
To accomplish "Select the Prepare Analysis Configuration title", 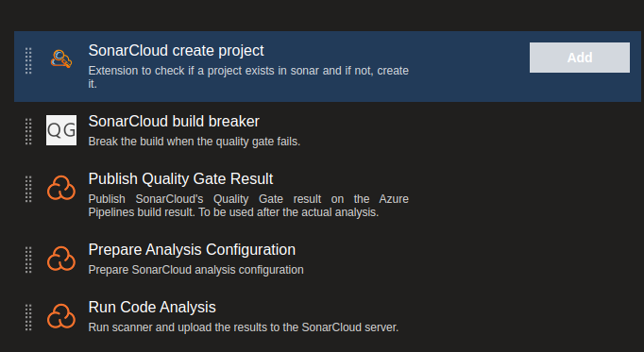I will 192,249.
